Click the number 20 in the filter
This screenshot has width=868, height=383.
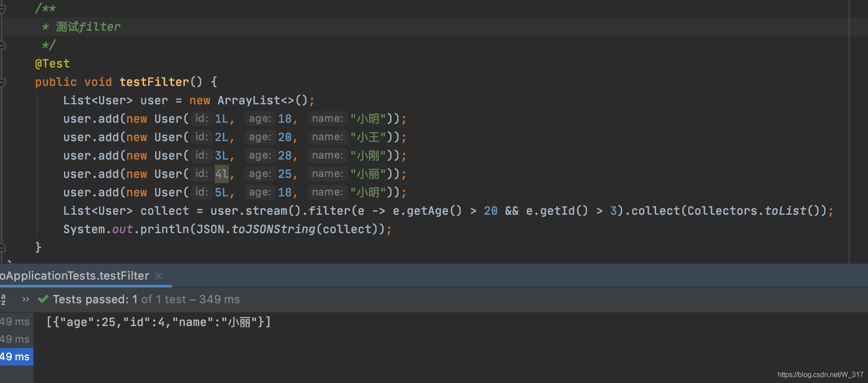(x=491, y=211)
